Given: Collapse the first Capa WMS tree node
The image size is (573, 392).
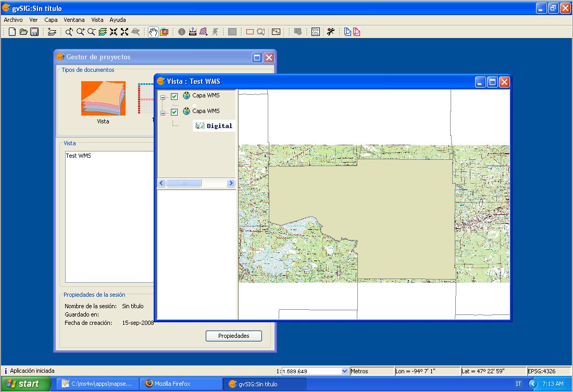Looking at the screenshot, I should 163,97.
